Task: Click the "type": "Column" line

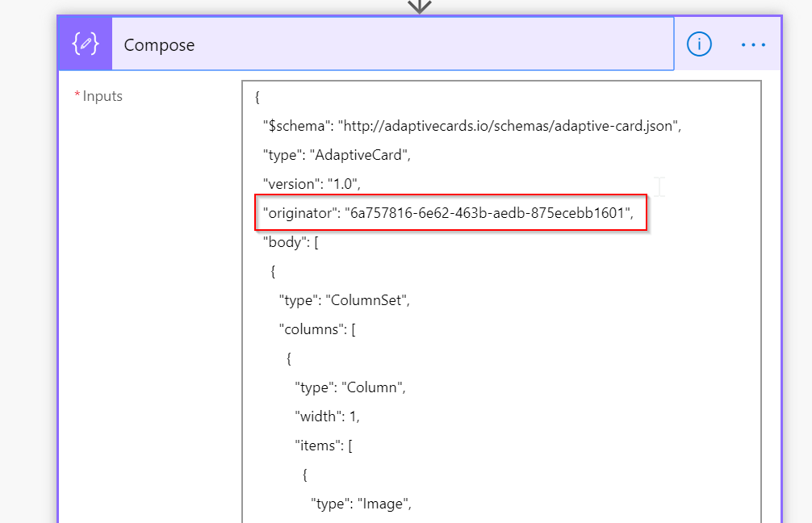Action: click(350, 387)
